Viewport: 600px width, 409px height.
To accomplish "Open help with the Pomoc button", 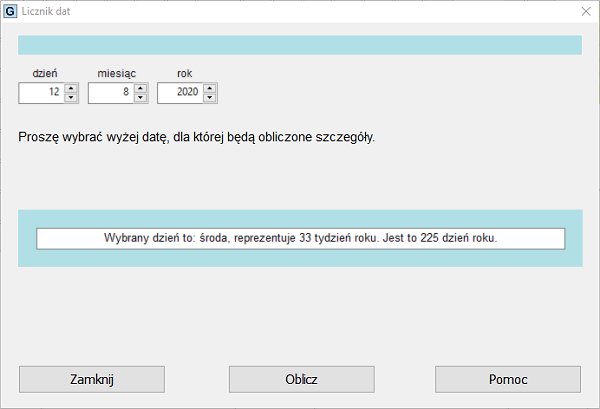I will click(507, 380).
